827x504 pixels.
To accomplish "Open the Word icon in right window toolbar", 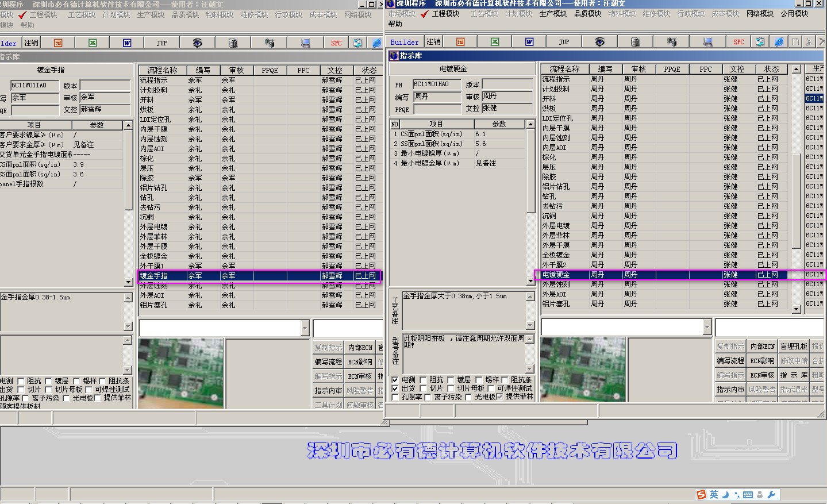I will (x=529, y=42).
